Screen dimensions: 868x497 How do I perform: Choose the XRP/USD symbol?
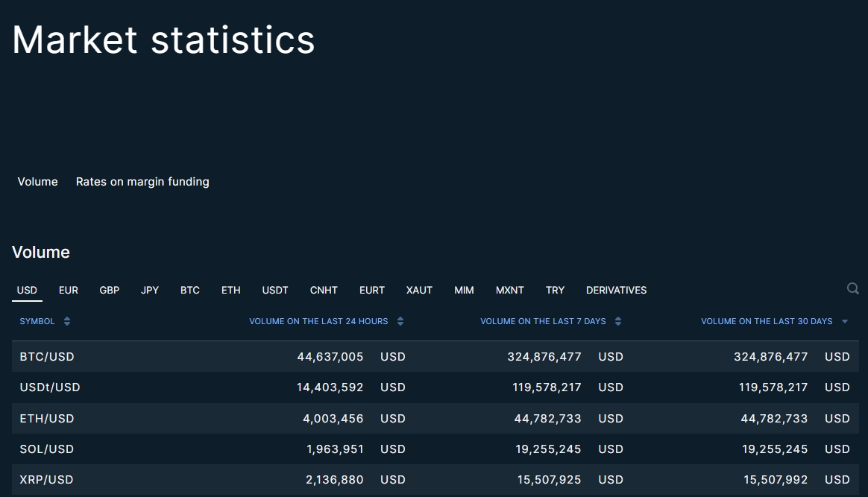coord(47,480)
